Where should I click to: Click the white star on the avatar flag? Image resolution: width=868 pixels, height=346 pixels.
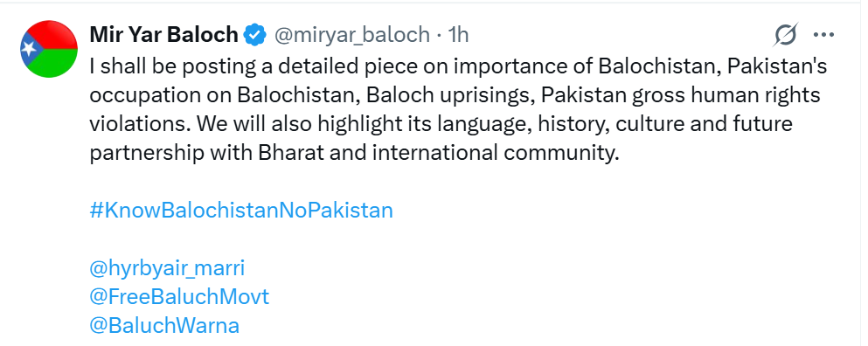click(x=28, y=49)
